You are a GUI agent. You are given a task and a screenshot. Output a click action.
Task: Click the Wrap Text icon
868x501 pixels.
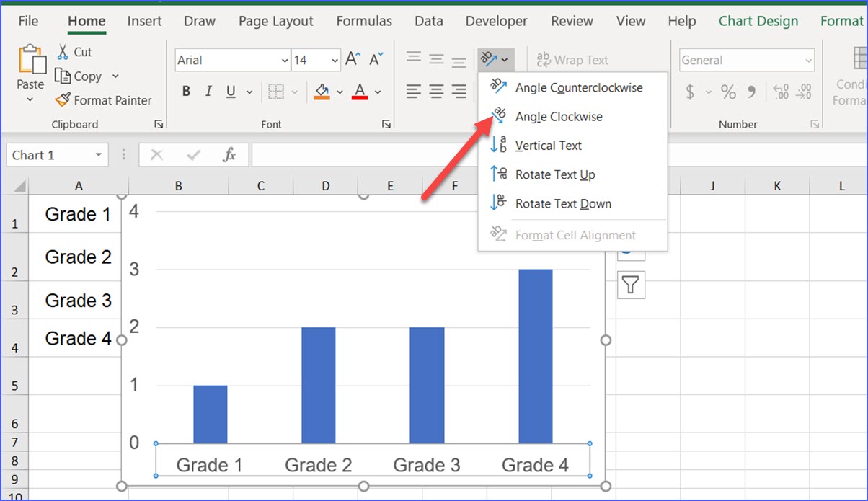(572, 60)
